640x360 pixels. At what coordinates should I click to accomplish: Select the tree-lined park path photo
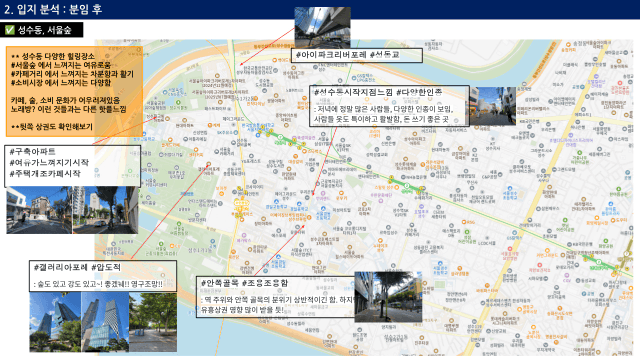[153, 322]
